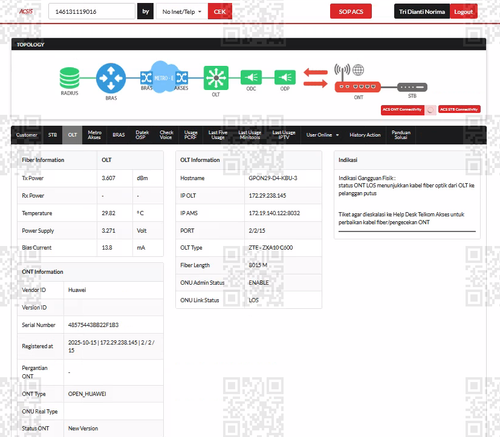Click the red bidirectional arrows icon

(x=315, y=78)
